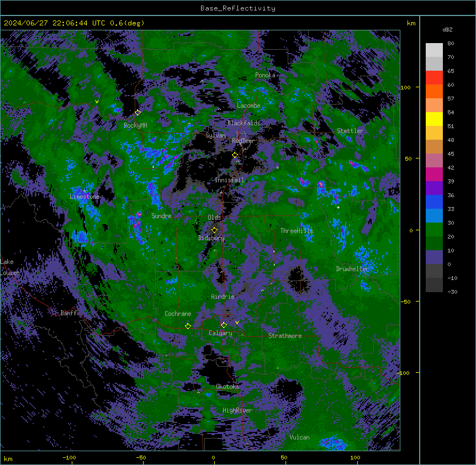The width and height of the screenshot is (476, 465).
Task: Click the 0 km mark on the vertical axis
Action: pos(411,230)
